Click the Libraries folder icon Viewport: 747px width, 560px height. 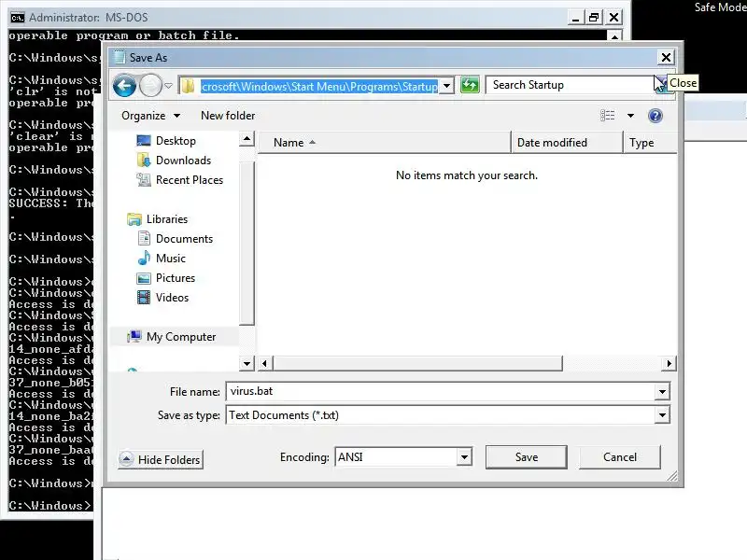(x=134, y=219)
